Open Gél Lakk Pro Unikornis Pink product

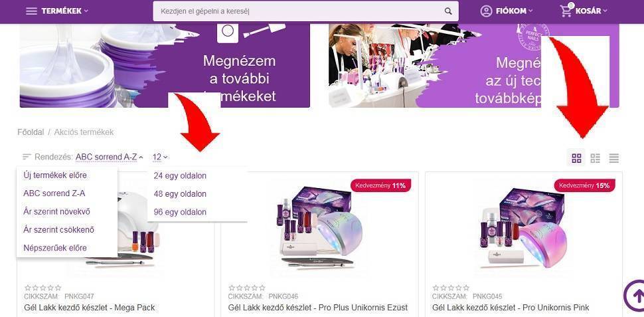[x=511, y=308]
